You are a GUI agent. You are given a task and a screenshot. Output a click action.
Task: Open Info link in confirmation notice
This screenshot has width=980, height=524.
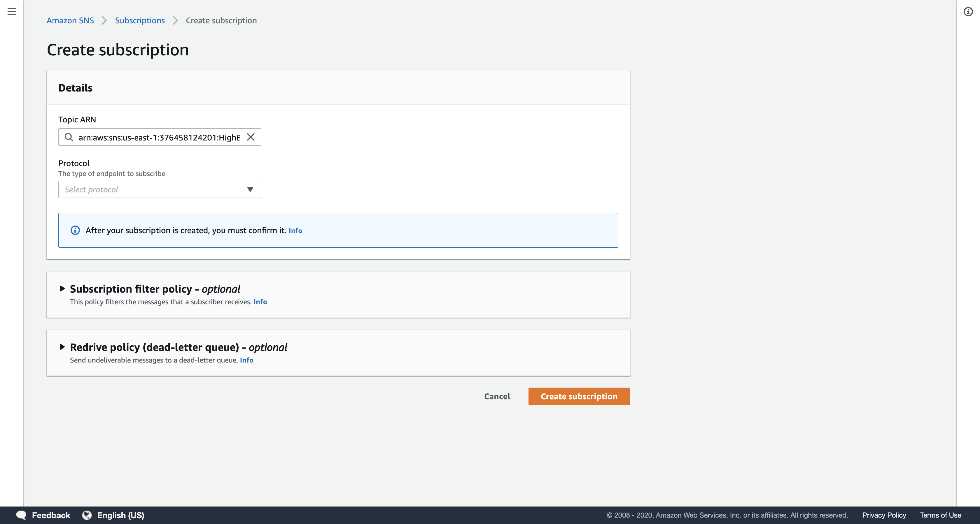pyautogui.click(x=295, y=231)
